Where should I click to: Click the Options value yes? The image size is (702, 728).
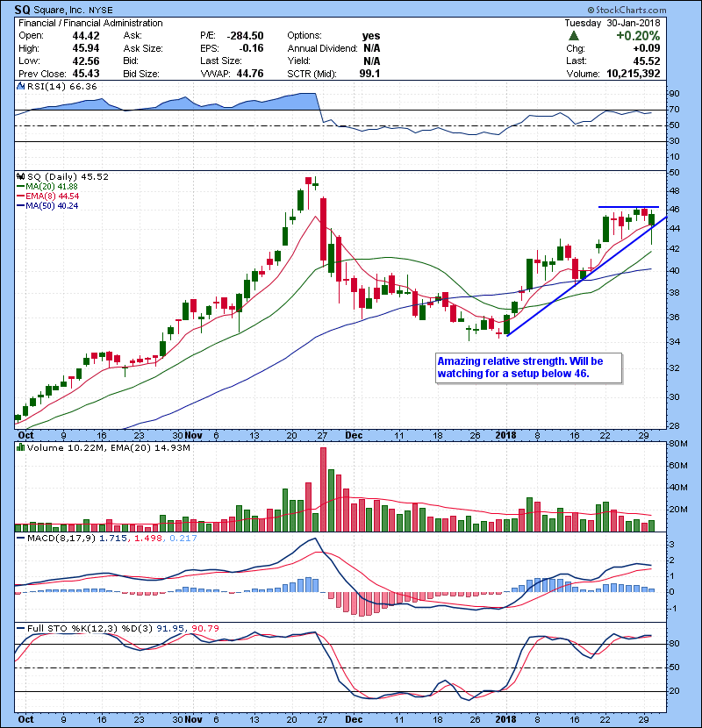(x=371, y=36)
